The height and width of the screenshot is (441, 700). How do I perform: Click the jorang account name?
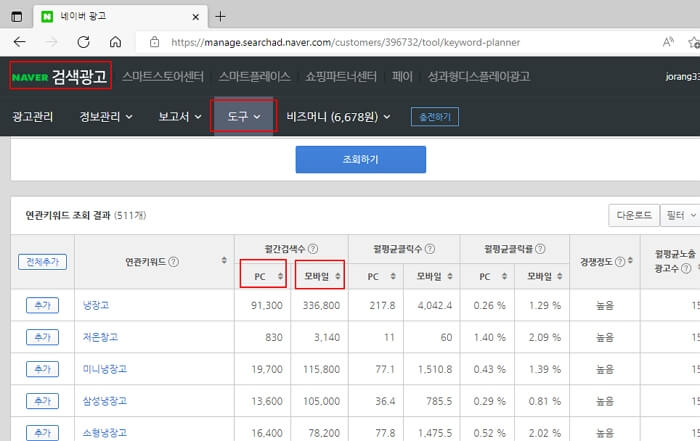tap(683, 76)
